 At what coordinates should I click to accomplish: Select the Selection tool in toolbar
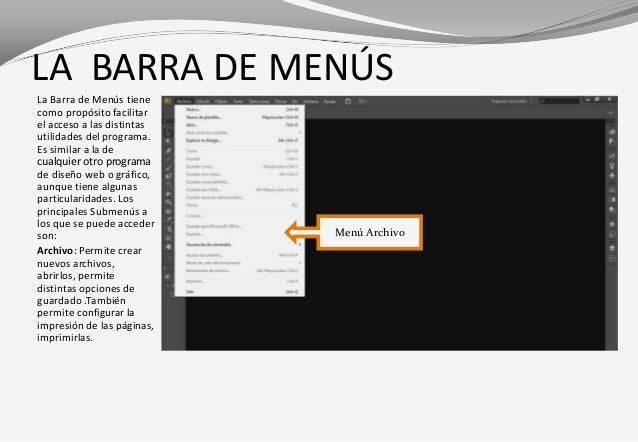coord(168,133)
